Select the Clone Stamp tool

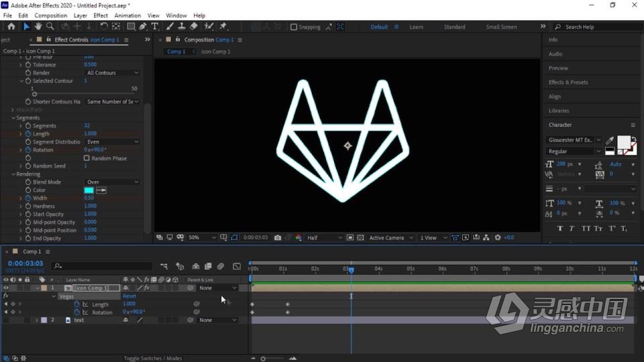[x=182, y=27]
